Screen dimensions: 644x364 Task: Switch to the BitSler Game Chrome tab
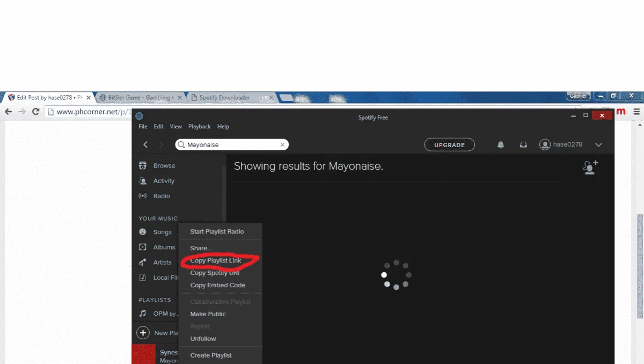140,98
